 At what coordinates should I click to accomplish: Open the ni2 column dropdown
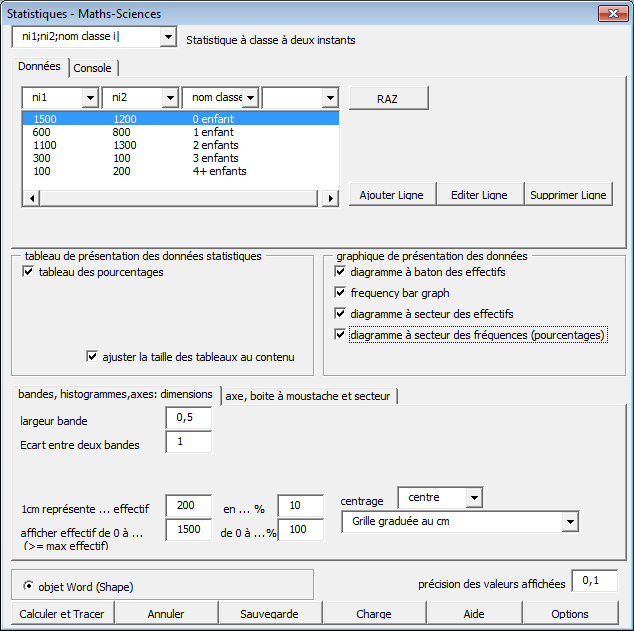(x=170, y=98)
